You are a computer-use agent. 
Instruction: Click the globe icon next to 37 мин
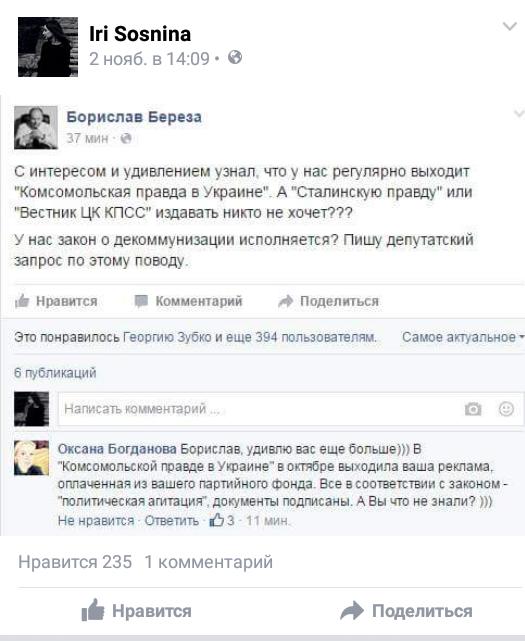(126, 139)
